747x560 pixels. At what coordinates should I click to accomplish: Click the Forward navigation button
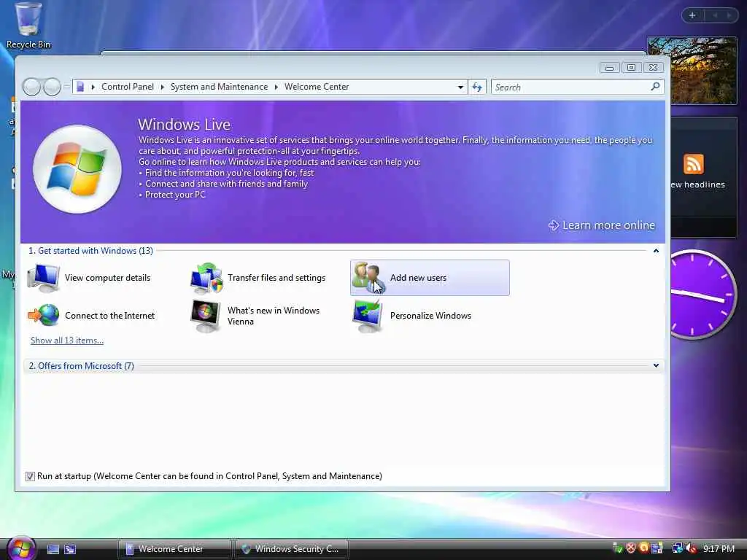(x=52, y=87)
